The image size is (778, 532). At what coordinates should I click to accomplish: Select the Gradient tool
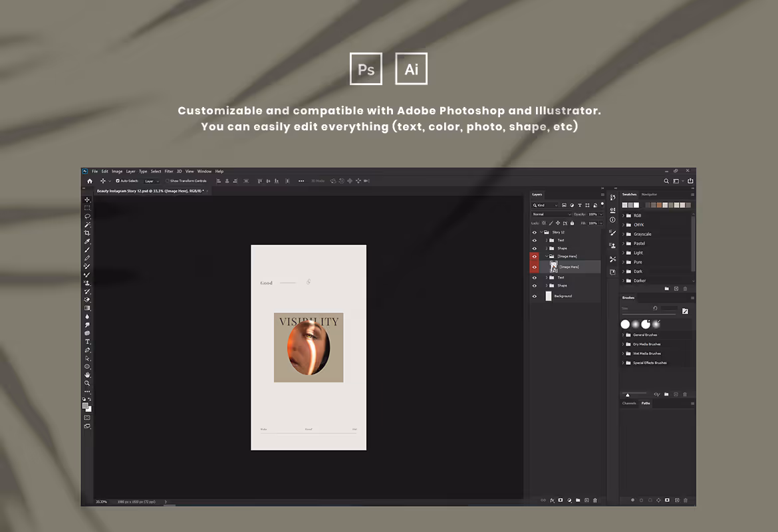click(87, 308)
